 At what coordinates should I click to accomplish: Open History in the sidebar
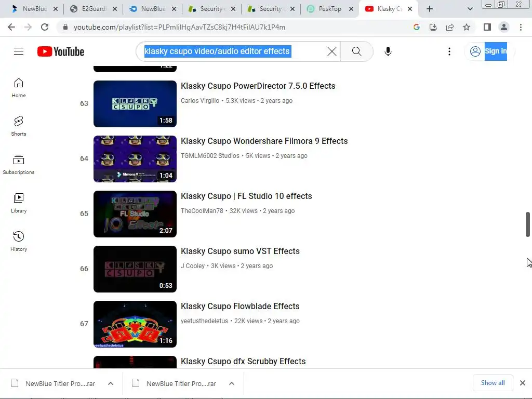pyautogui.click(x=19, y=241)
